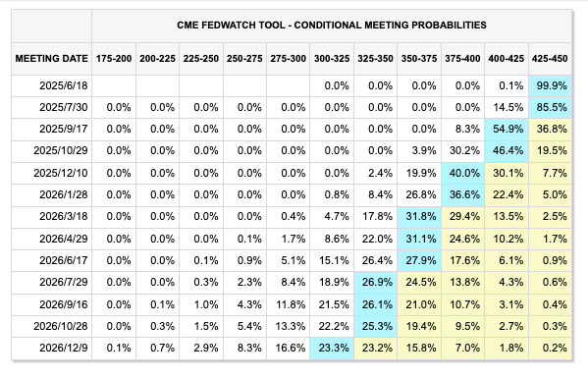The image size is (588, 379).
Task: Select the 175-200 column header
Action: pos(114,59)
